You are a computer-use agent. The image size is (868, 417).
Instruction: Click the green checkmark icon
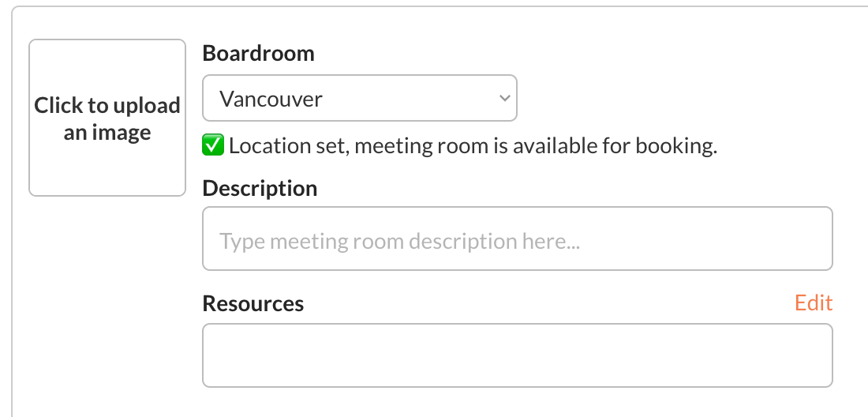(x=213, y=146)
